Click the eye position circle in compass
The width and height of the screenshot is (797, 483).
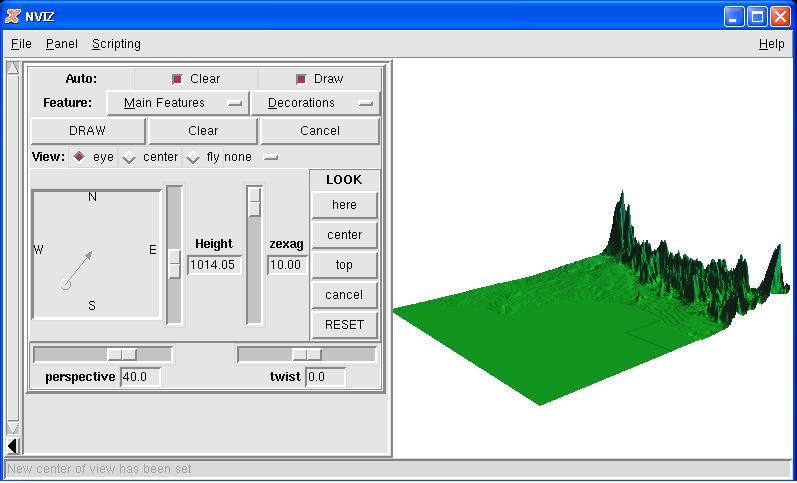[x=65, y=284]
